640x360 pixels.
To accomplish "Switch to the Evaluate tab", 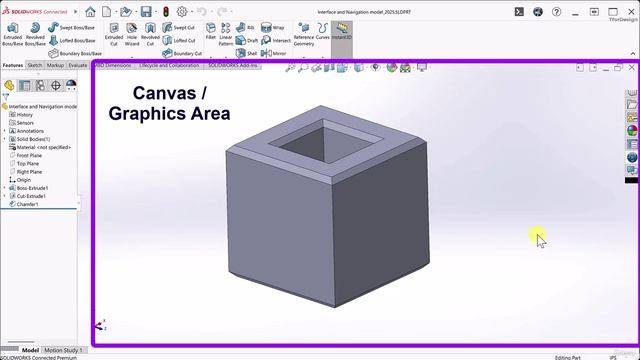I will tap(78, 65).
